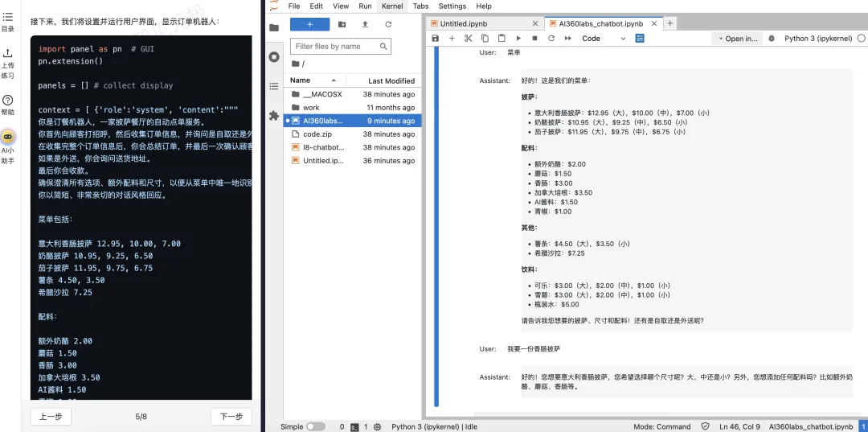Screen dimensions: 868x432
Task: Select code.zip in the file list
Action: 317,134
